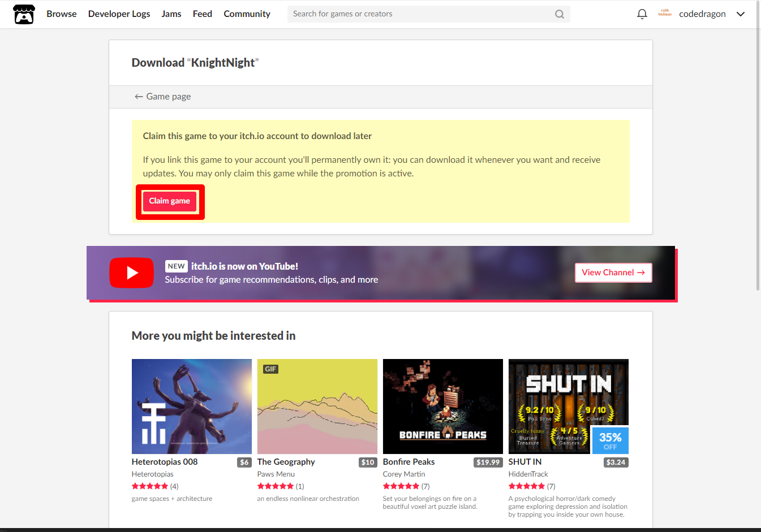Click the Claim game button
The width and height of the screenshot is (761, 532).
point(170,201)
